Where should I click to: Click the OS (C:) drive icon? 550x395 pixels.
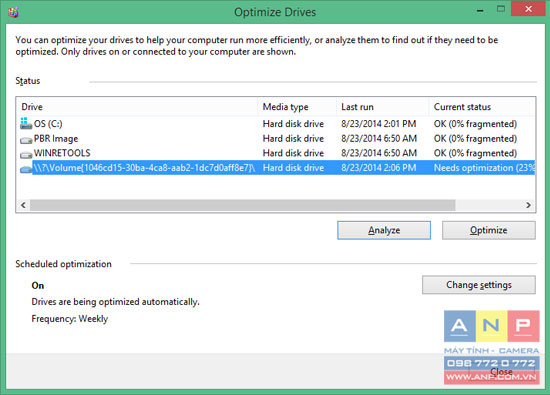click(26, 123)
